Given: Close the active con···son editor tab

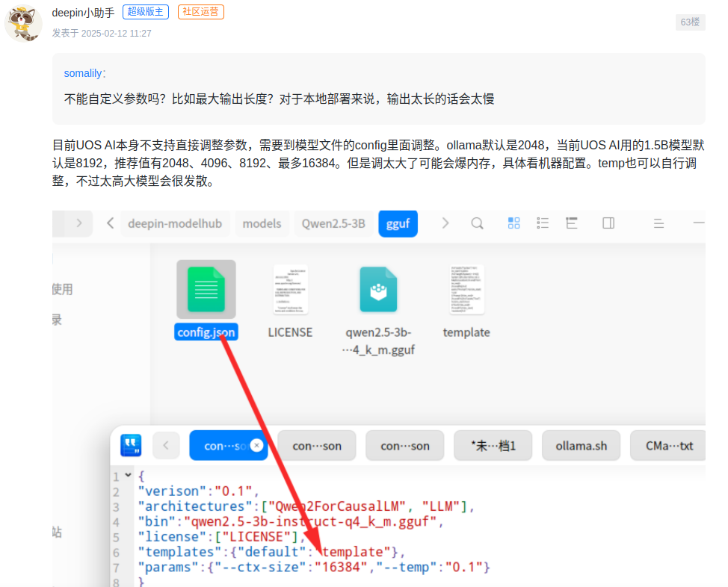Looking at the screenshot, I should click(256, 445).
